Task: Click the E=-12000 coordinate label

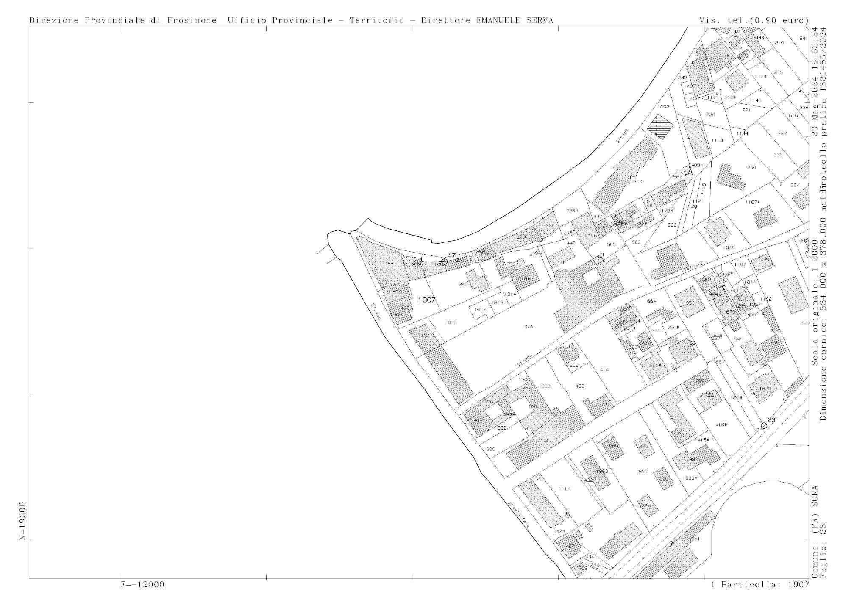Action: [x=142, y=585]
